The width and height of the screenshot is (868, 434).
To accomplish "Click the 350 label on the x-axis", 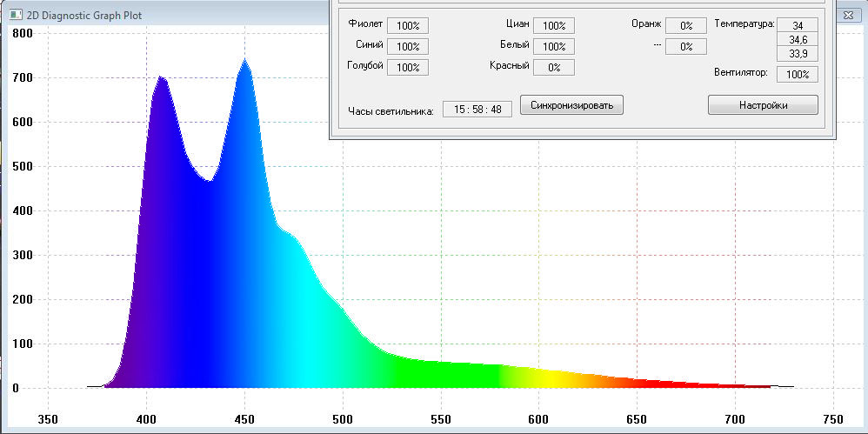I will tap(49, 418).
